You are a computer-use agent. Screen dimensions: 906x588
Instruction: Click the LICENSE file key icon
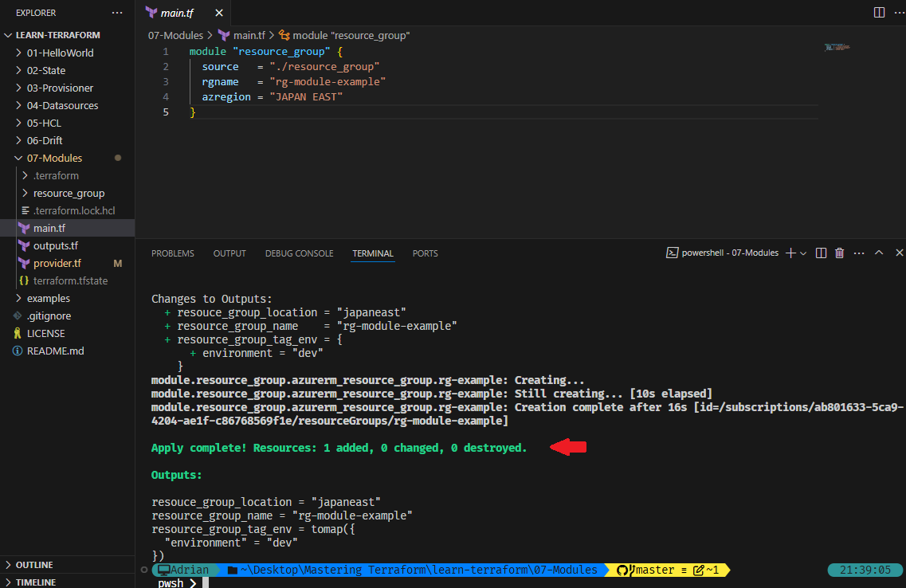(x=18, y=333)
